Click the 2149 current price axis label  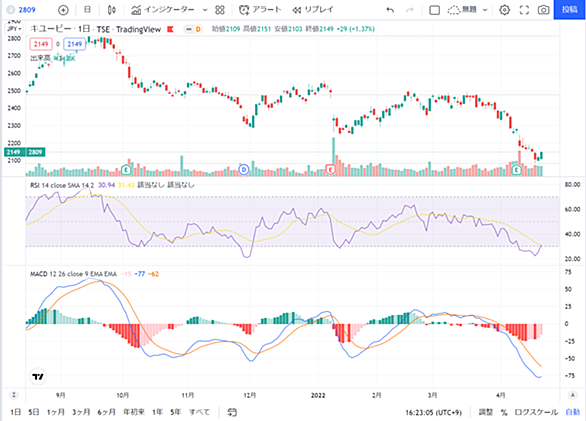[x=13, y=152]
